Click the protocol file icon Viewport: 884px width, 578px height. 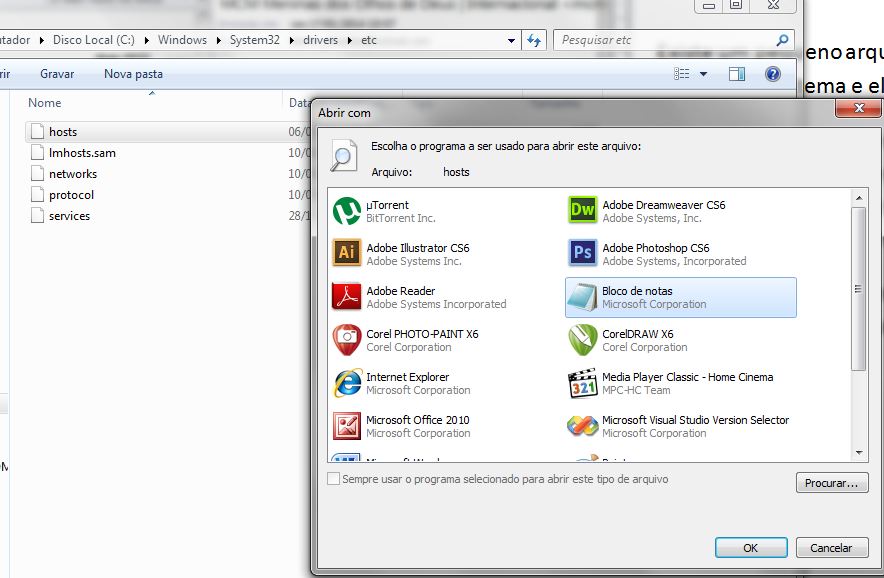(x=37, y=195)
